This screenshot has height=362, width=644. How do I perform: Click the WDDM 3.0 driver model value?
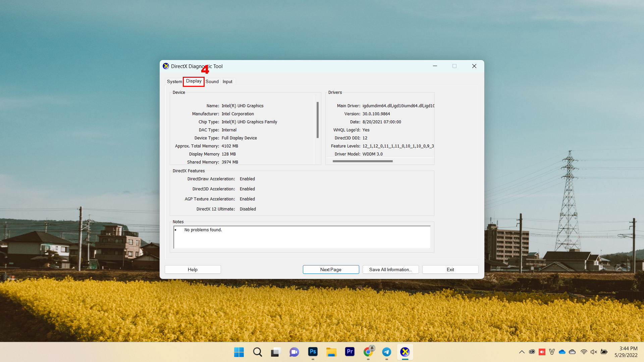pyautogui.click(x=372, y=154)
